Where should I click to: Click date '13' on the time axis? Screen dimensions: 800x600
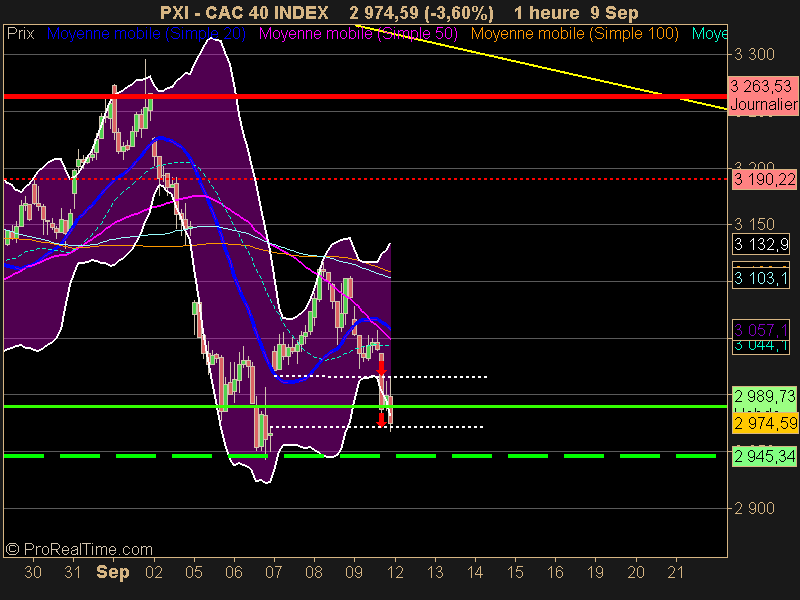point(435,572)
